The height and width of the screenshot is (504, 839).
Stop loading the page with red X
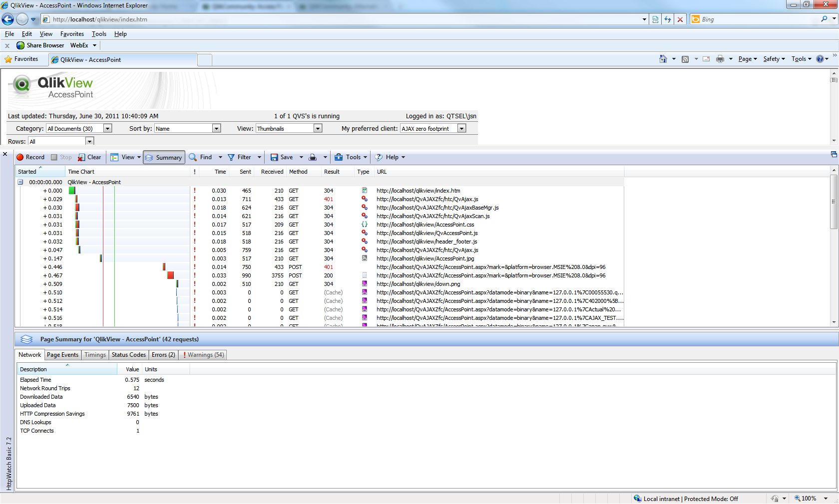(680, 19)
